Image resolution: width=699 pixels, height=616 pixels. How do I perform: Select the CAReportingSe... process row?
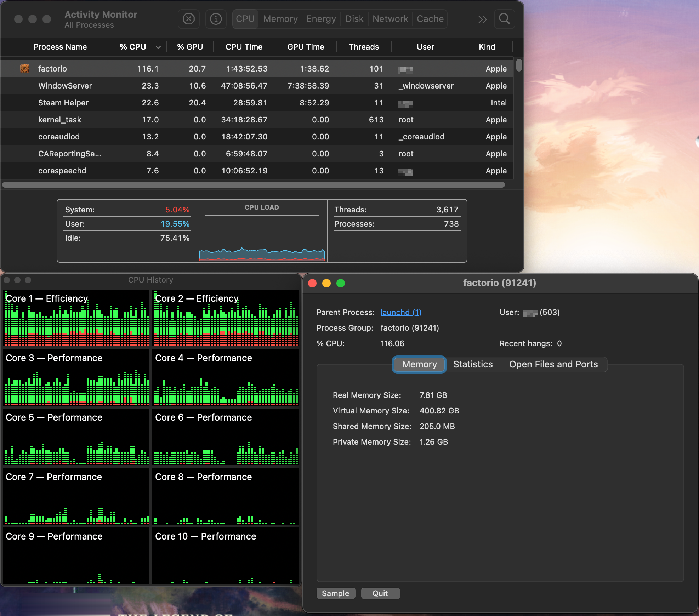[x=257, y=154]
